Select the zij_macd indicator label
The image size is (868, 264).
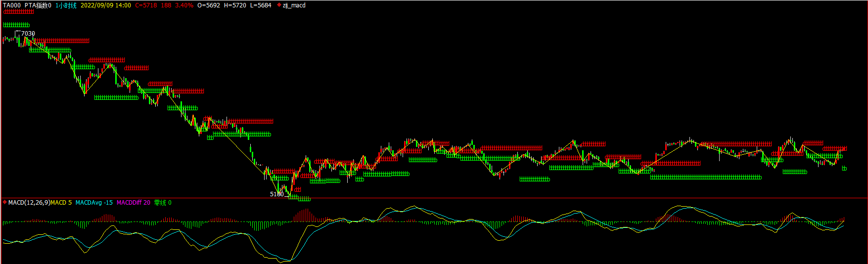[x=294, y=5]
